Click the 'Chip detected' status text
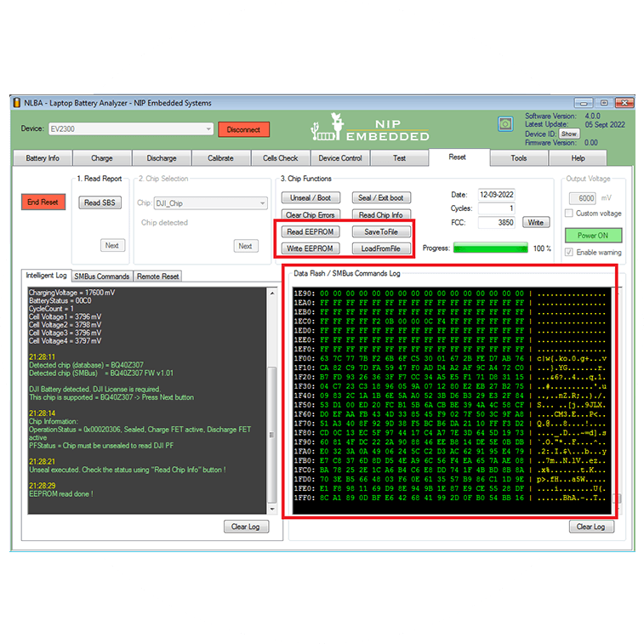The image size is (644, 644). tap(164, 223)
